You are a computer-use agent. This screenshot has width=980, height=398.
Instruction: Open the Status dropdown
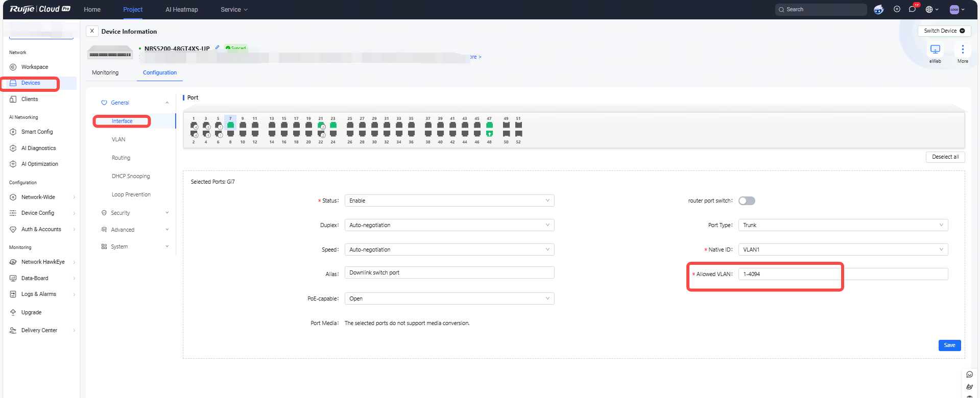click(449, 201)
